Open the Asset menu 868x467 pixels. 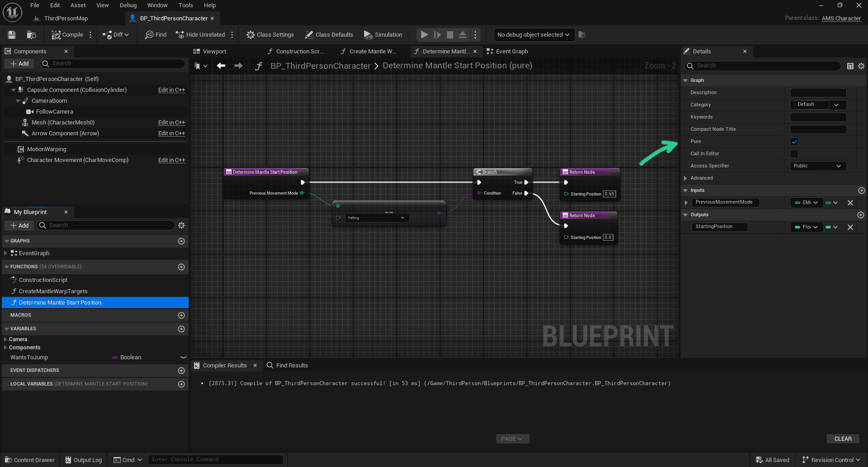78,5
